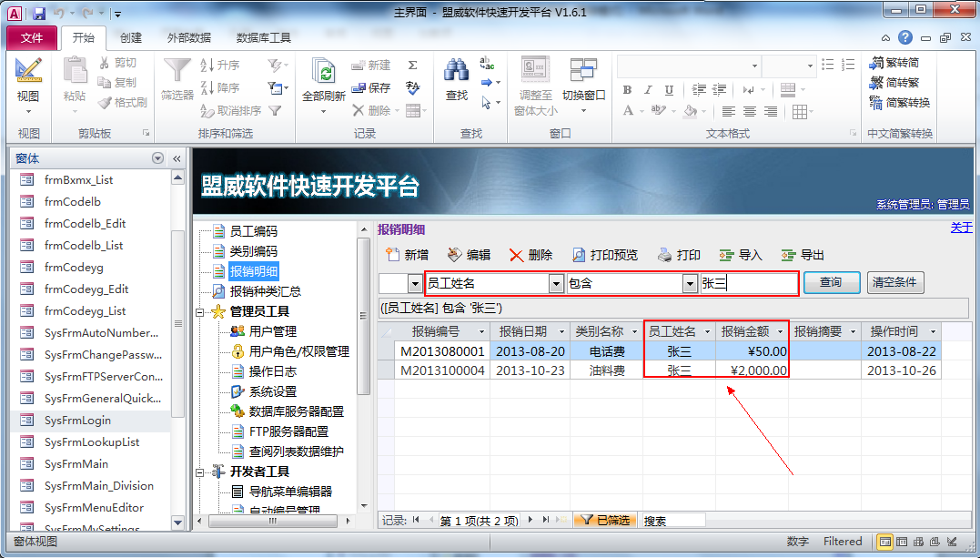Select 操作日志 in the menu tree
Screen dimensions: 980x558
[x=272, y=371]
